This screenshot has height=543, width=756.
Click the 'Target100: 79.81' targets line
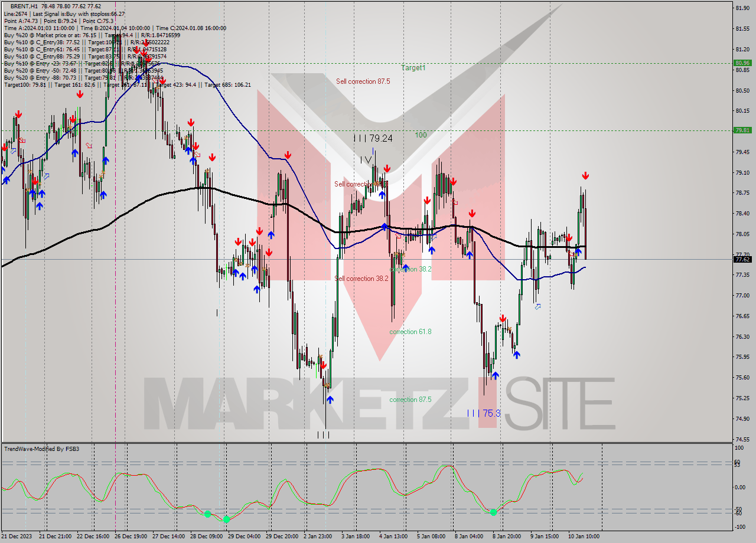coord(127,85)
